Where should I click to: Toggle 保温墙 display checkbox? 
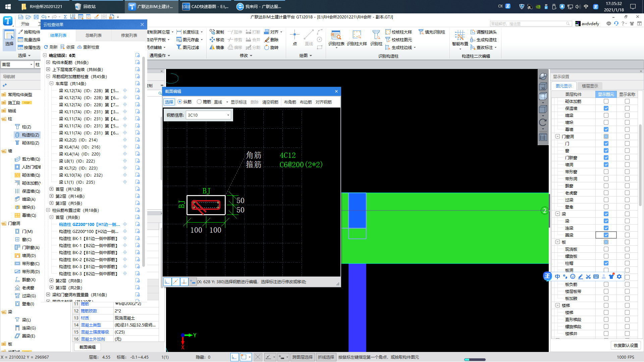(606, 108)
